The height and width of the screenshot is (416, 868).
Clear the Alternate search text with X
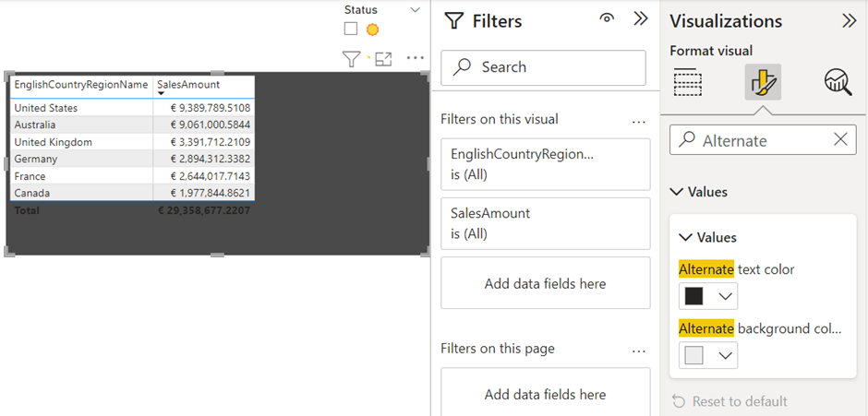(839, 140)
